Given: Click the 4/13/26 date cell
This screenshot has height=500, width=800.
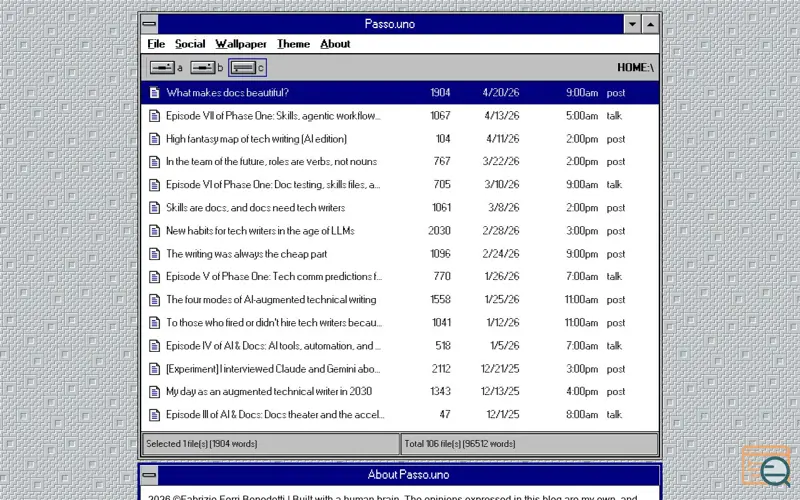Looking at the screenshot, I should click(502, 116).
